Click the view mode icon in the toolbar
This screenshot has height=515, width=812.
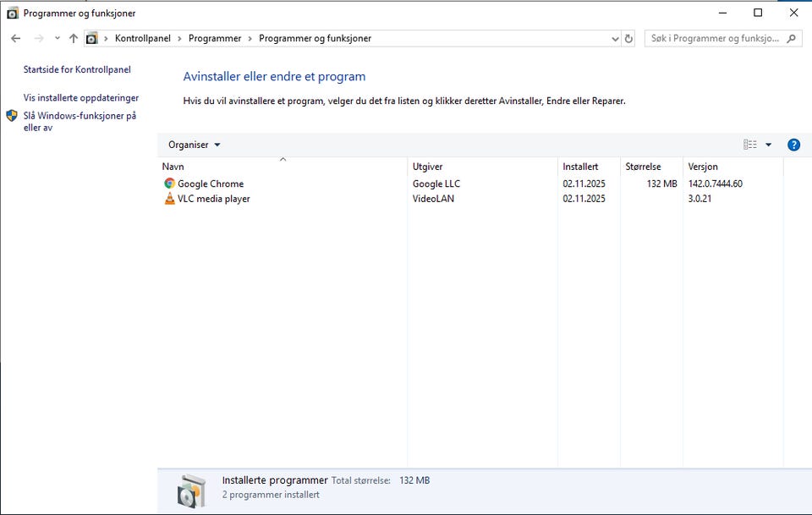750,145
